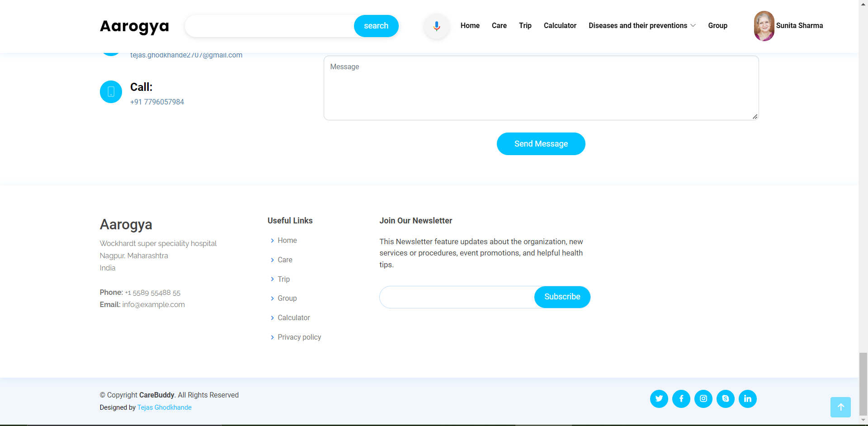The width and height of the screenshot is (868, 426).
Task: Click the Send Message button
Action: [541, 143]
